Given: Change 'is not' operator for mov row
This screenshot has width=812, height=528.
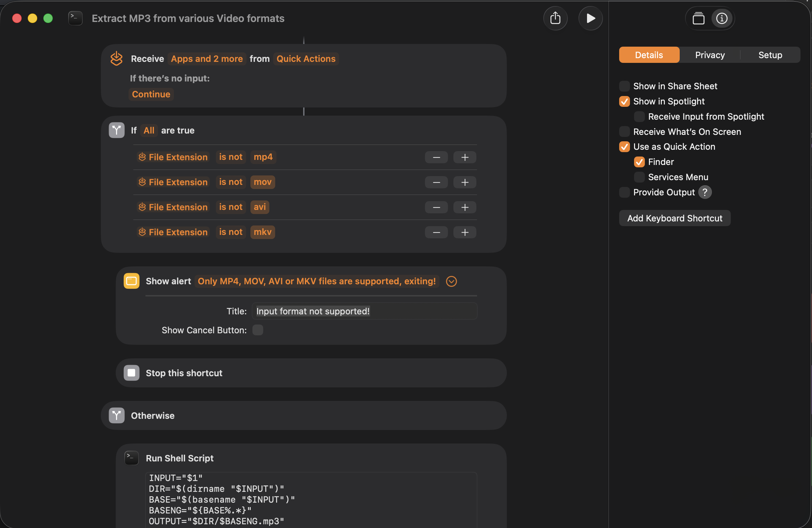Looking at the screenshot, I should (x=231, y=182).
